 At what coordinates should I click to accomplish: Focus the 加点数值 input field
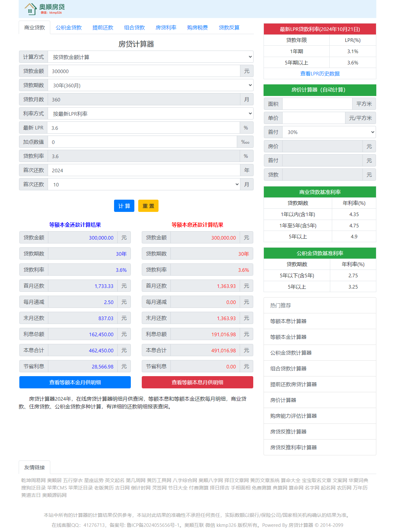142,142
